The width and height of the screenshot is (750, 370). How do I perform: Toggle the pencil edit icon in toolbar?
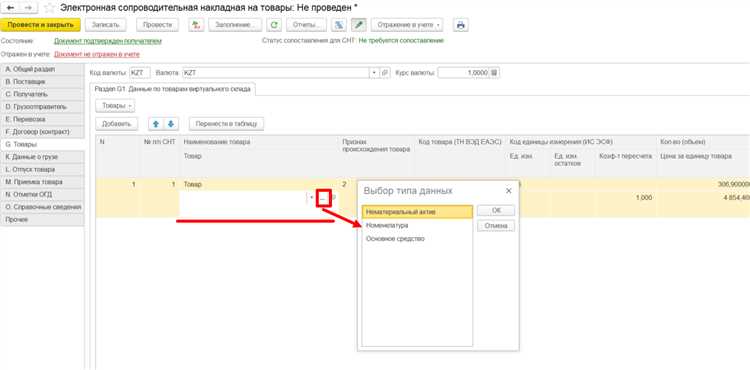(358, 25)
